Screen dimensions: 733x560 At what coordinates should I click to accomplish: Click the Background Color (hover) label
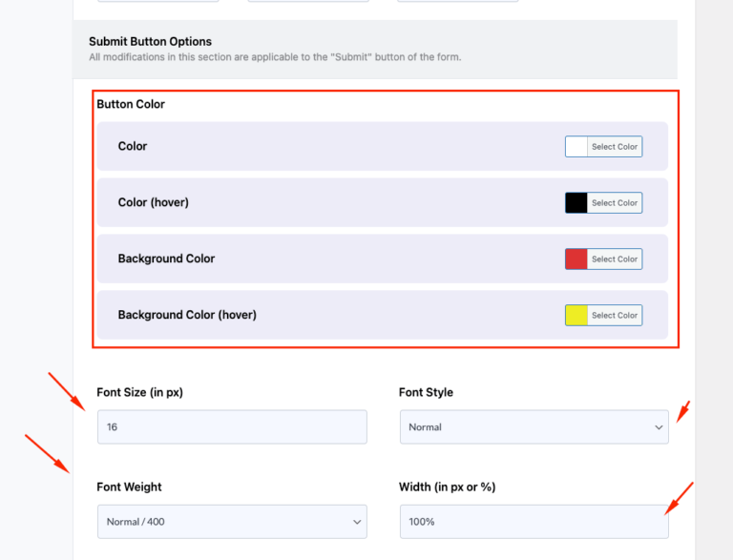point(187,315)
